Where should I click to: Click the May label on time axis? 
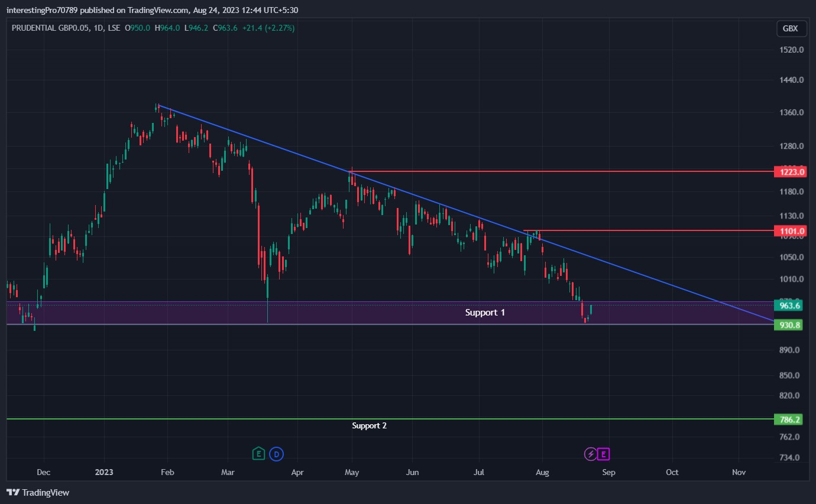(x=352, y=472)
